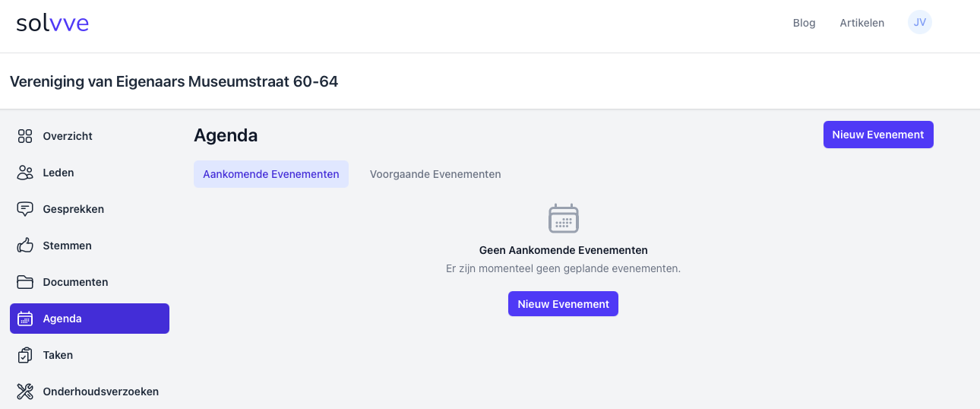Click the Onderhoudsverzoeken tools icon
The image size is (980, 409).
pos(25,392)
